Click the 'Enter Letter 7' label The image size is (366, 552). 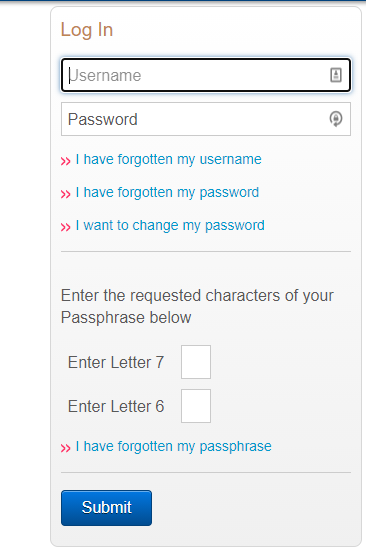pos(116,362)
